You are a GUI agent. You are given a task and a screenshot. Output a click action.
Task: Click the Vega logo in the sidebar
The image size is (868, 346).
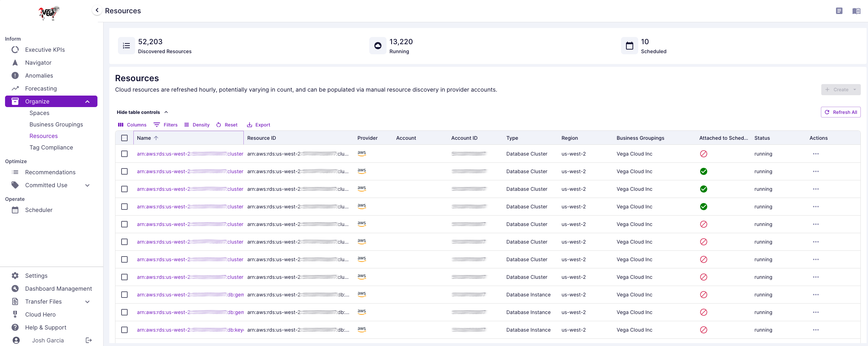point(49,13)
